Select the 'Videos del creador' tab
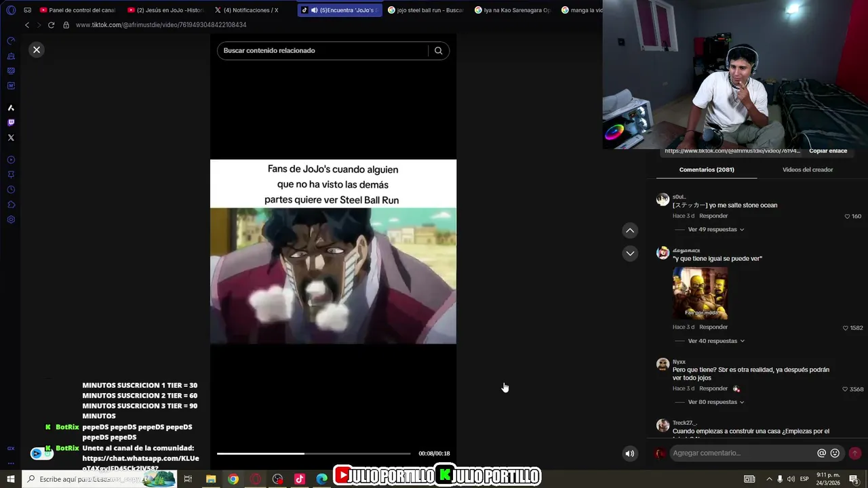The image size is (868, 488). 808,169
